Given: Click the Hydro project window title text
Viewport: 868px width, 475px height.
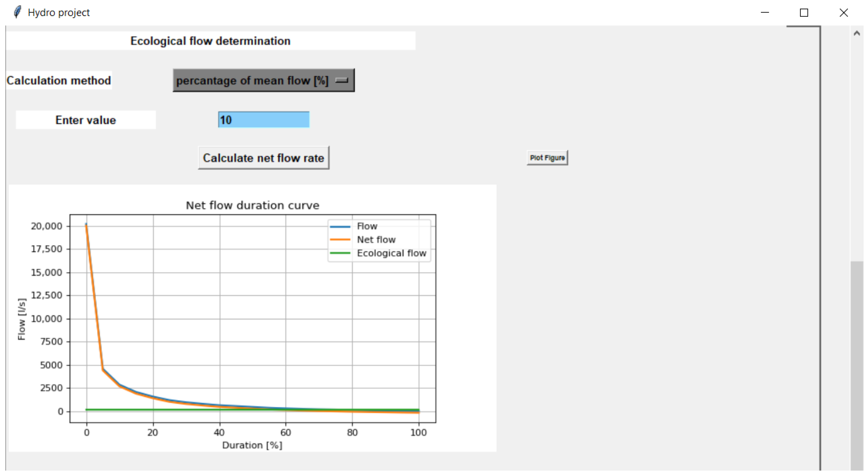Looking at the screenshot, I should point(59,12).
